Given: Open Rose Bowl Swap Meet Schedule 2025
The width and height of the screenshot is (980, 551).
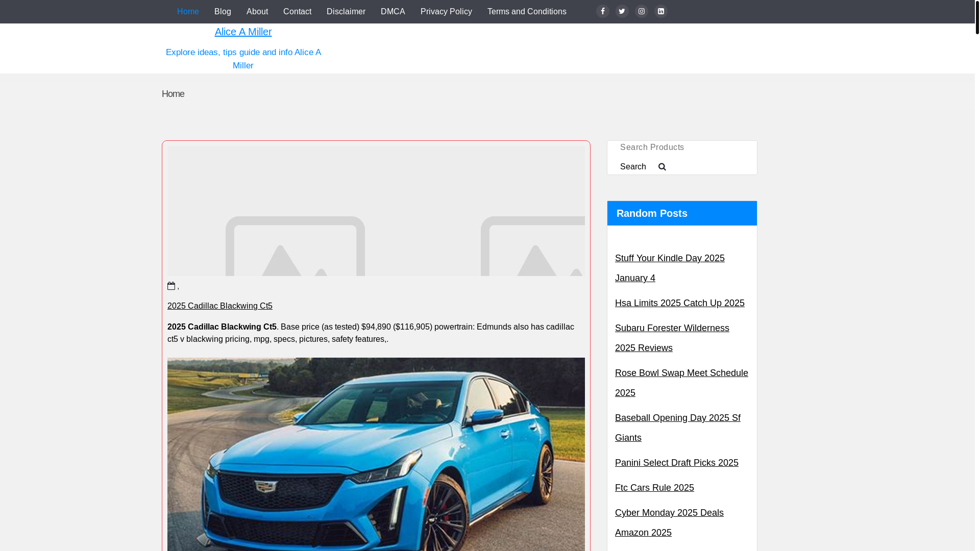Looking at the screenshot, I should pos(681,383).
